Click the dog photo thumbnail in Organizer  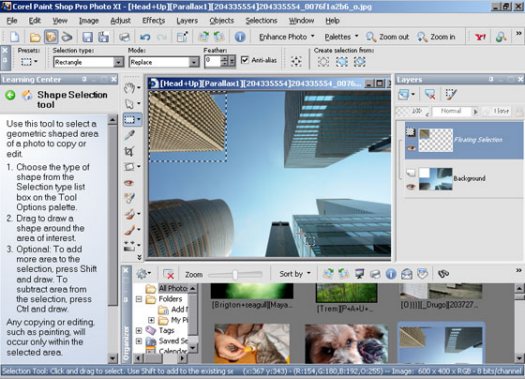[x=347, y=344]
